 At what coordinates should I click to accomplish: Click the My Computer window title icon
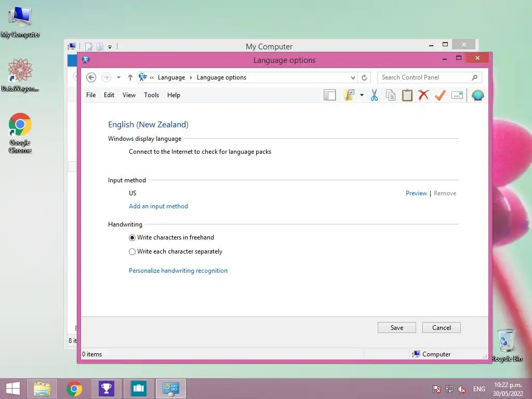[x=72, y=46]
